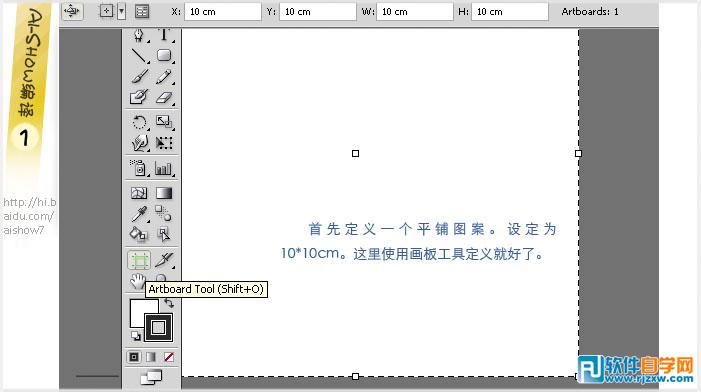Click the Stroke color swatch
Image resolution: width=701 pixels, height=392 pixels.
point(158,328)
